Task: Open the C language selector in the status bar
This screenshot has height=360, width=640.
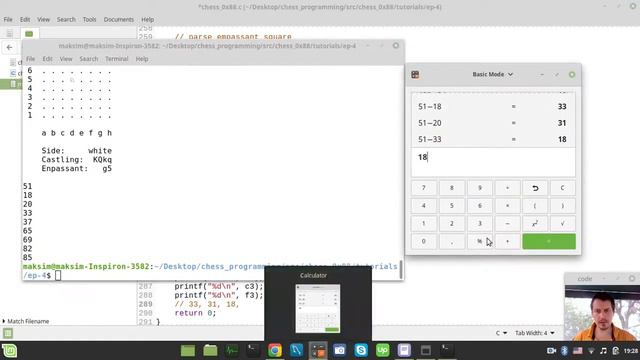Action: click(501, 333)
